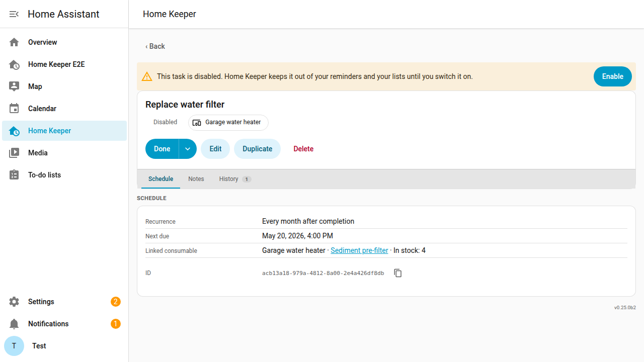Click the Garage water heater chip
The height and width of the screenshot is (362, 644).
(x=228, y=123)
